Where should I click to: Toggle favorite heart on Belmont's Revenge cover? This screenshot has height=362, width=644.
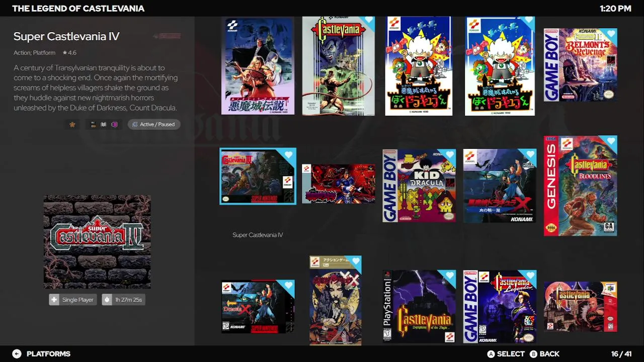pyautogui.click(x=611, y=34)
